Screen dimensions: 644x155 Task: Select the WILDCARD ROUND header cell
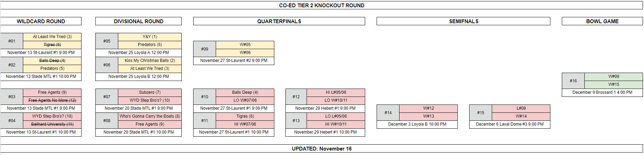[x=41, y=21]
